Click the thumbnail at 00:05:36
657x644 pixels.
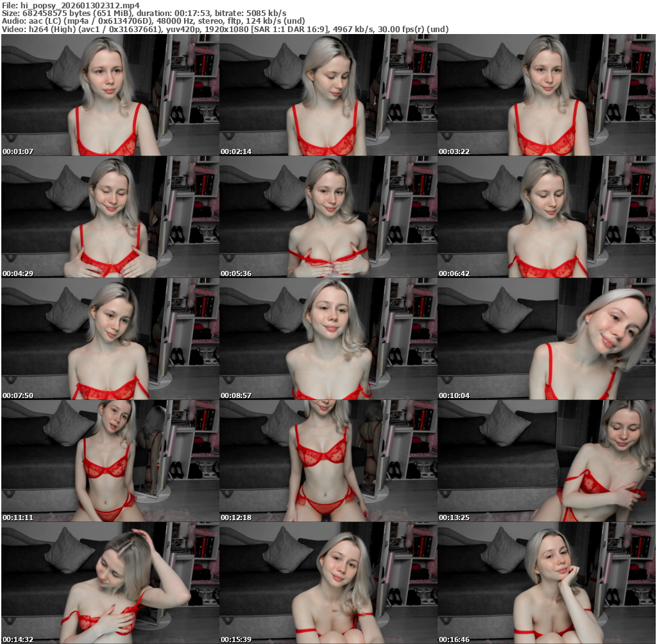pyautogui.click(x=328, y=217)
